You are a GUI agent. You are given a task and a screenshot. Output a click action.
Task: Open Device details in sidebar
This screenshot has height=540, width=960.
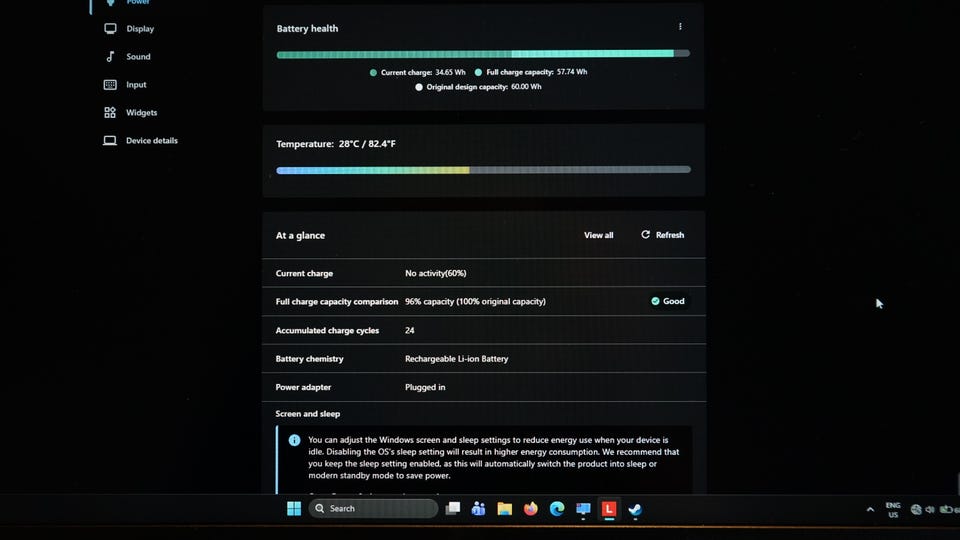tap(140, 141)
